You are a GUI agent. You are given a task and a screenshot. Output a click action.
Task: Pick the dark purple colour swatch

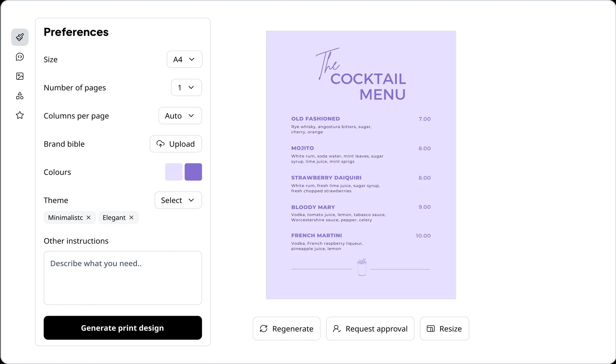click(193, 172)
